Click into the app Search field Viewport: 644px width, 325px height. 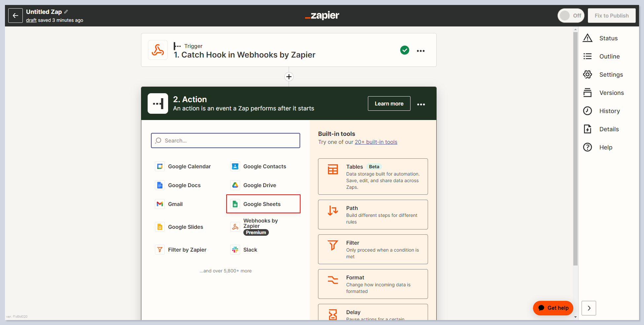point(226,141)
